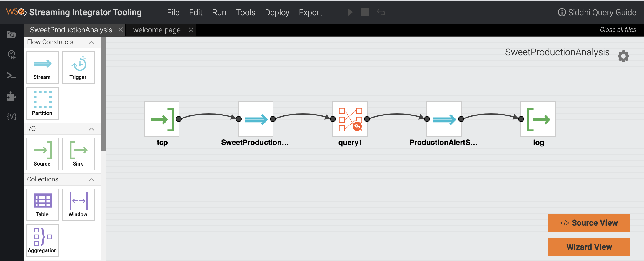Image resolution: width=644 pixels, height=261 pixels.
Task: Close the welcome-page tab
Action: tap(191, 30)
